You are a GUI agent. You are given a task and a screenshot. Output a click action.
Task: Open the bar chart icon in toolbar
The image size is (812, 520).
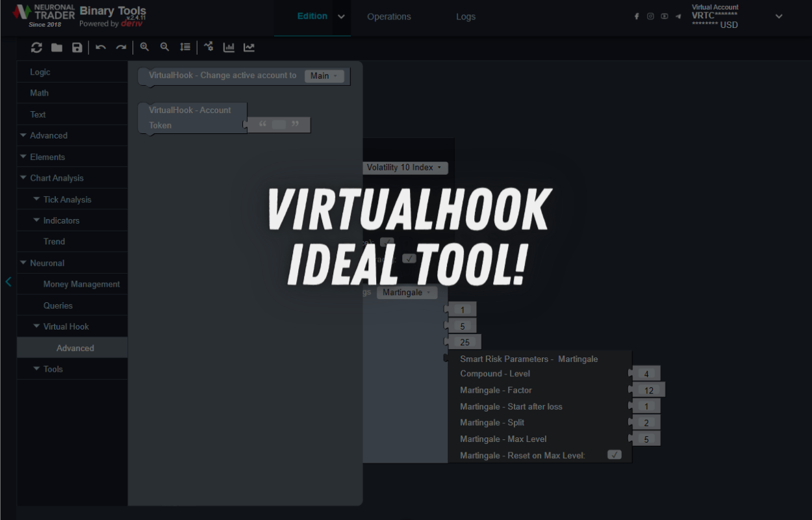coord(229,47)
